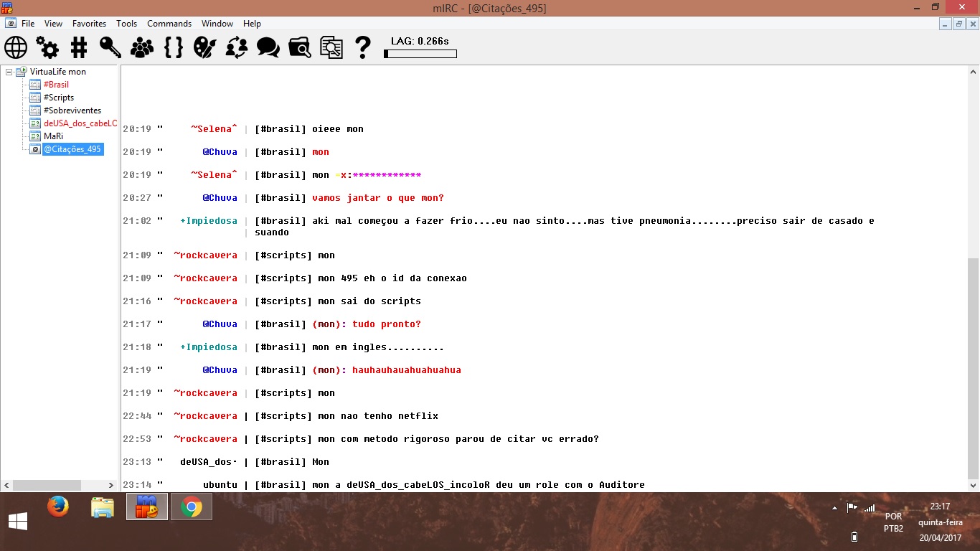This screenshot has width=980, height=551.
Task: Click the globe connect icon in toolbar
Action: tap(16, 47)
